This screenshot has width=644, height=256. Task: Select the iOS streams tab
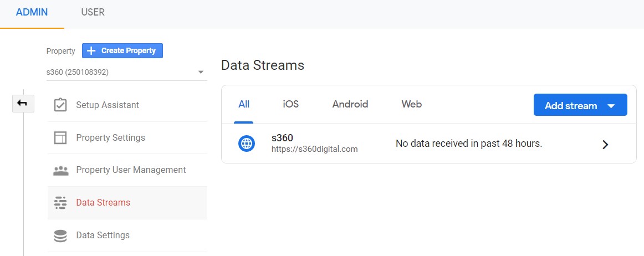(291, 104)
